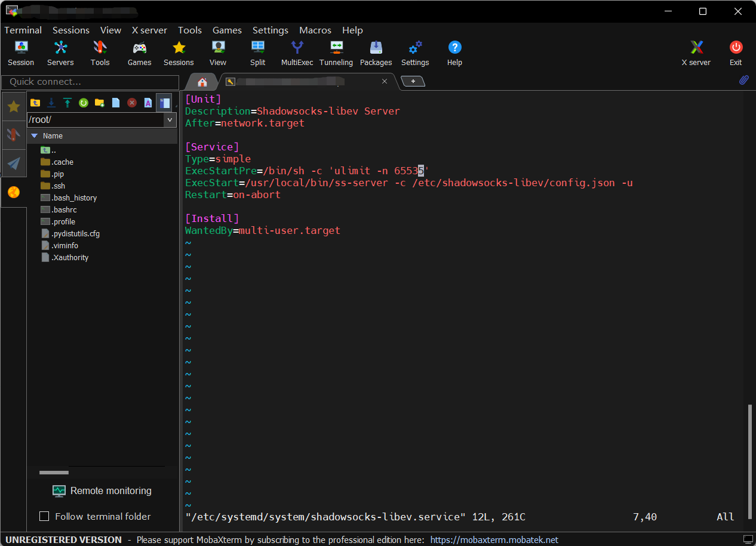Image resolution: width=756 pixels, height=546 pixels.
Task: Open the mobaxterm.mobatek.net link
Action: pos(494,540)
